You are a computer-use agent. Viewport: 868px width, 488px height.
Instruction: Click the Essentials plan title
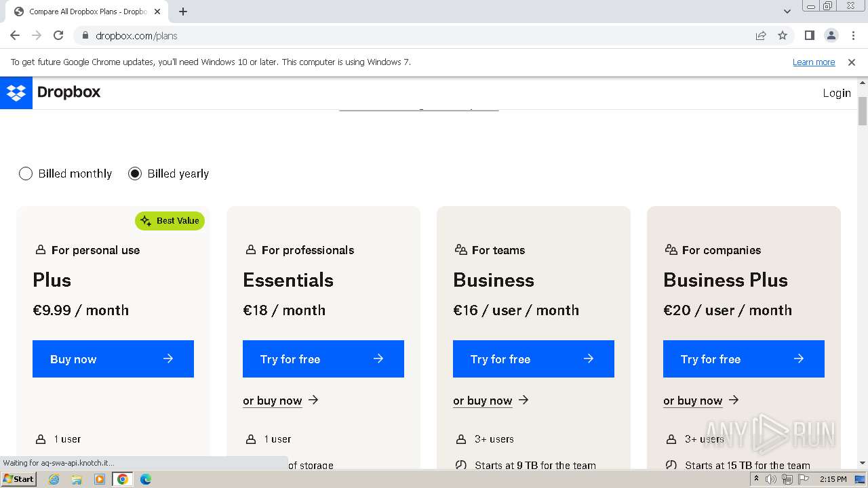pos(288,280)
